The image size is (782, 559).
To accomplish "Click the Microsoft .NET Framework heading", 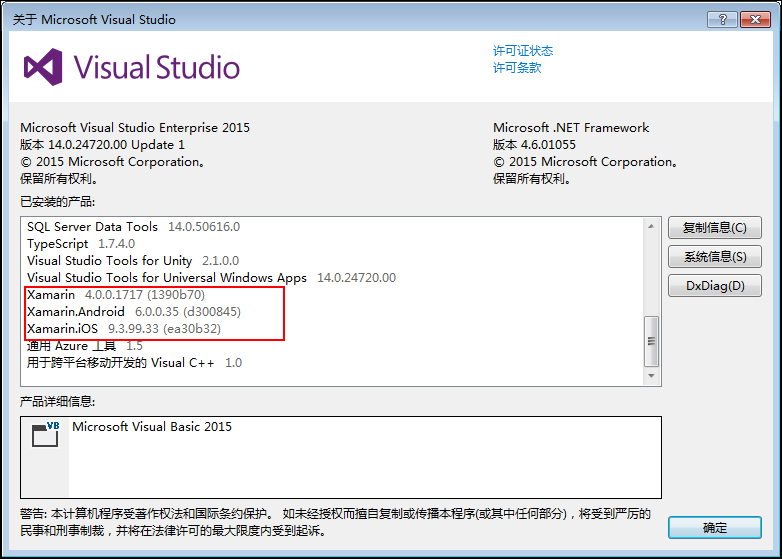I will tap(571, 128).
